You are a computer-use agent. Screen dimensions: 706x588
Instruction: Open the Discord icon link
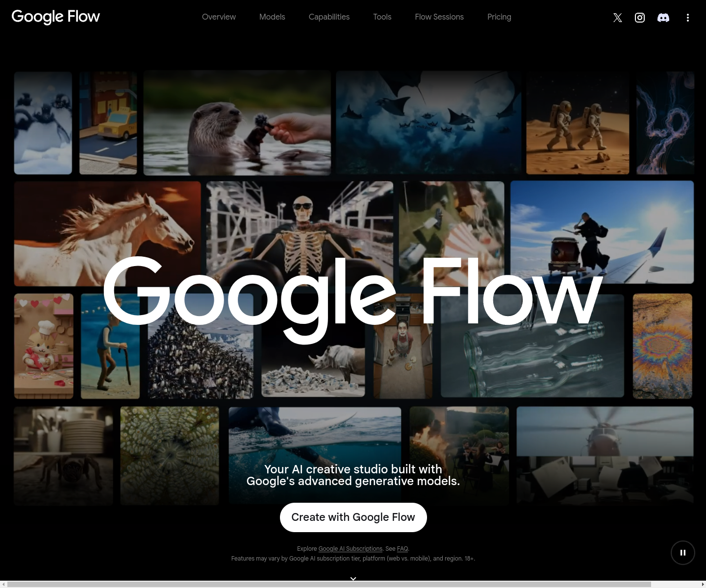663,18
